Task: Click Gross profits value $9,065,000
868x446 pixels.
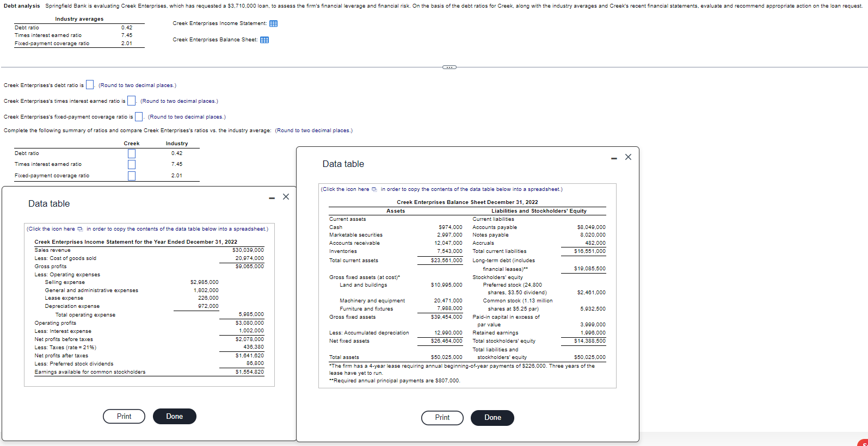Action: [250, 267]
